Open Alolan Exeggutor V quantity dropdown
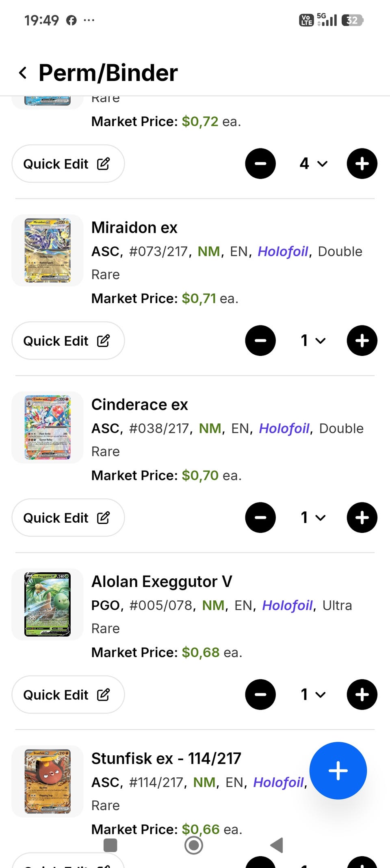The height and width of the screenshot is (868, 390). pyautogui.click(x=313, y=694)
